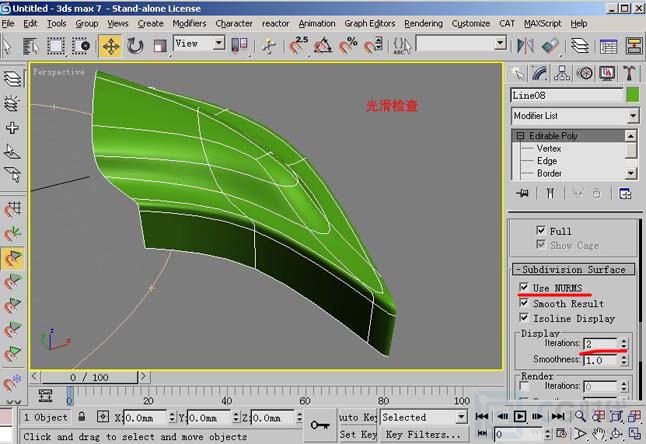This screenshot has width=646, height=444.
Task: Click the Mirror Selected Objects tool
Action: tap(525, 46)
